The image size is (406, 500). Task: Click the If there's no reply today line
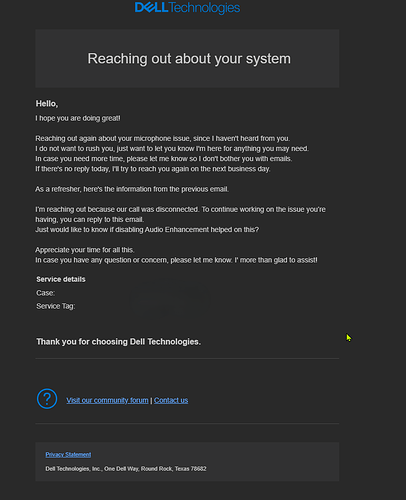[x=153, y=169]
